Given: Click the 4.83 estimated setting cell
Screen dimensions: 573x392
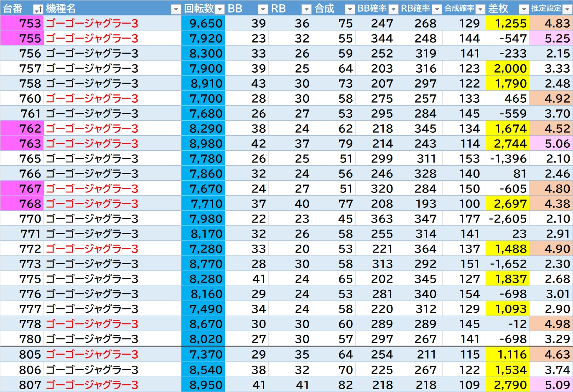Looking at the screenshot, I should [x=551, y=23].
